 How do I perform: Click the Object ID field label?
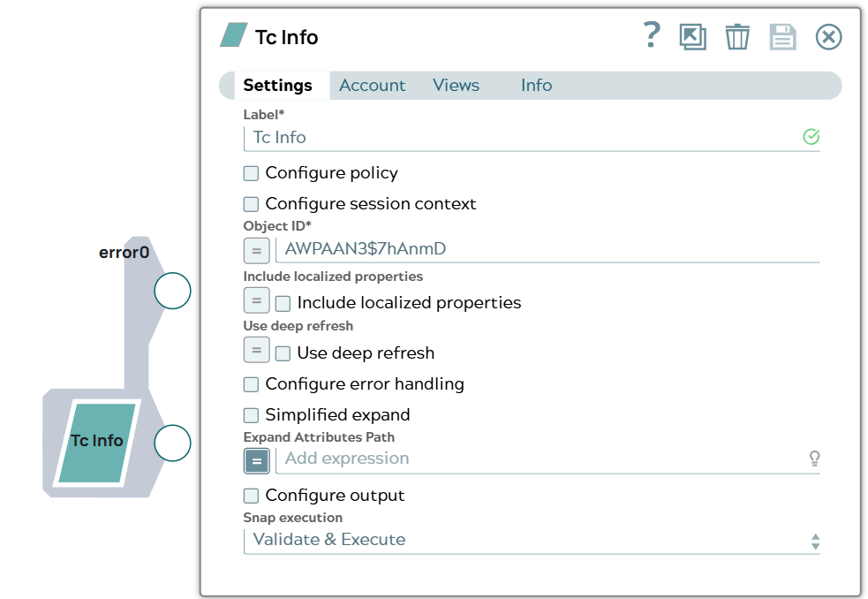(x=277, y=226)
